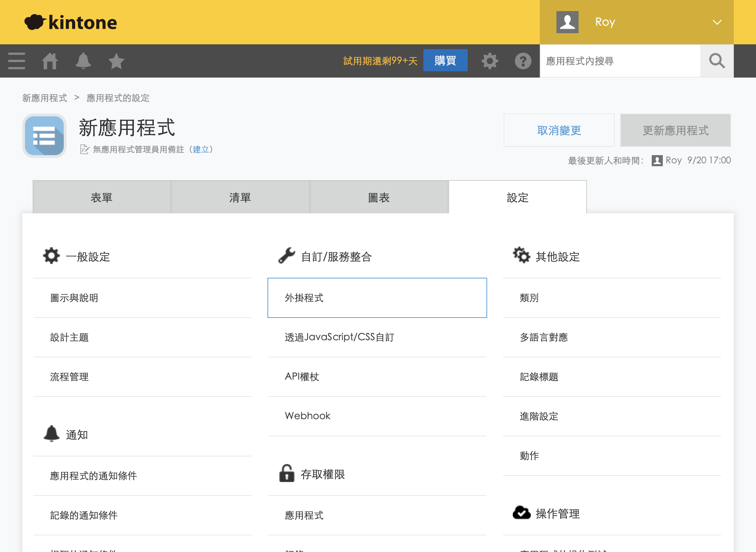Open the hamburger navigation menu
The image size is (756, 552).
17,61
